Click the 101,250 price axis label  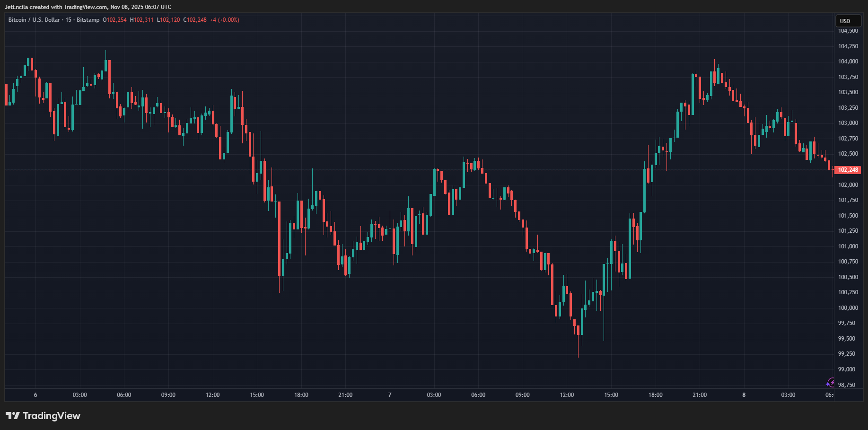(848, 231)
